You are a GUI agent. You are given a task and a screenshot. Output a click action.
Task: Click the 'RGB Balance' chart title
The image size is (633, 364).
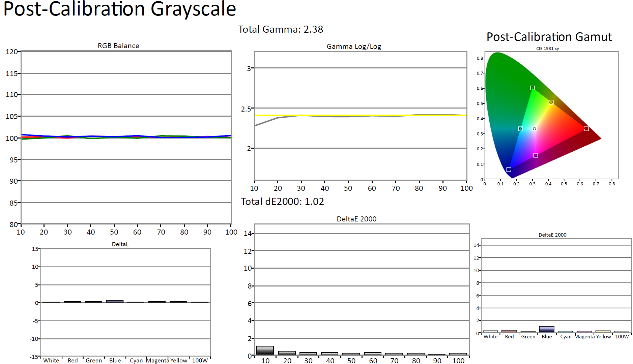118,46
